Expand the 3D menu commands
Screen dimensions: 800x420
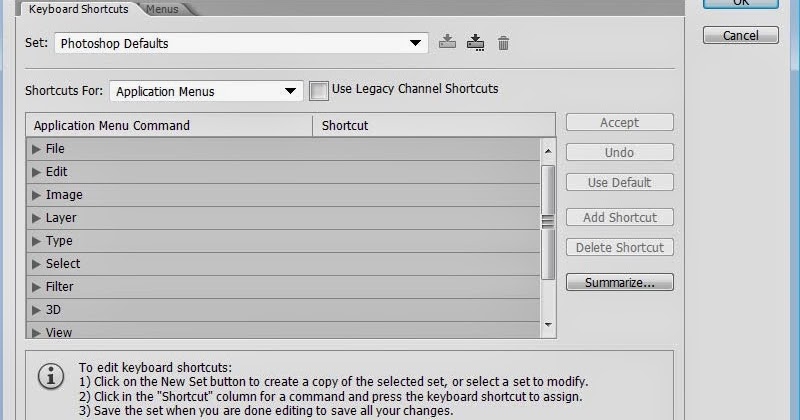[36, 310]
